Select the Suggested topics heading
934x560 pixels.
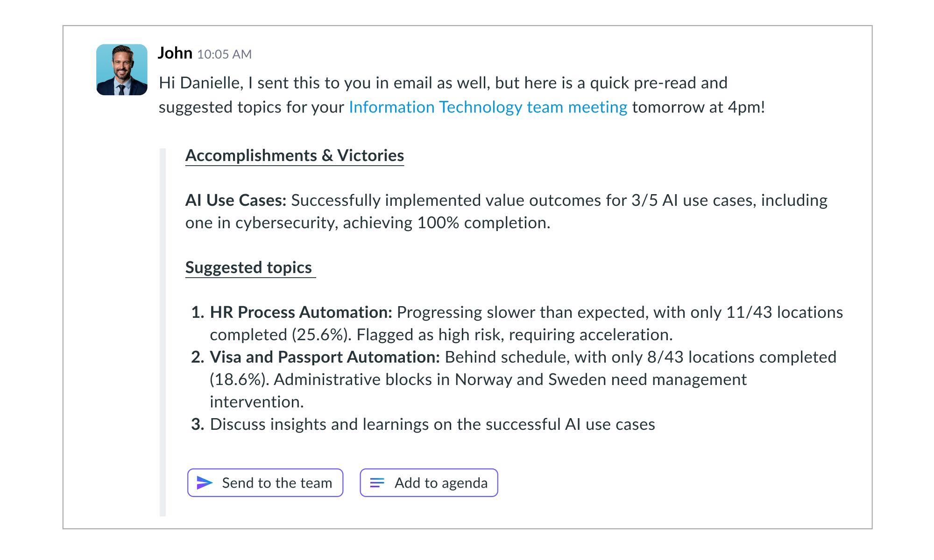pyautogui.click(x=249, y=268)
